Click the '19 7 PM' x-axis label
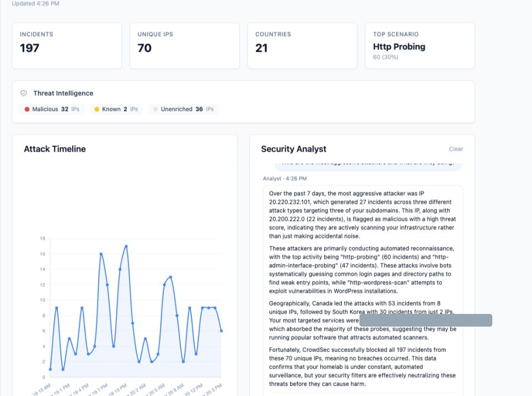The image size is (532, 396). 99,390
